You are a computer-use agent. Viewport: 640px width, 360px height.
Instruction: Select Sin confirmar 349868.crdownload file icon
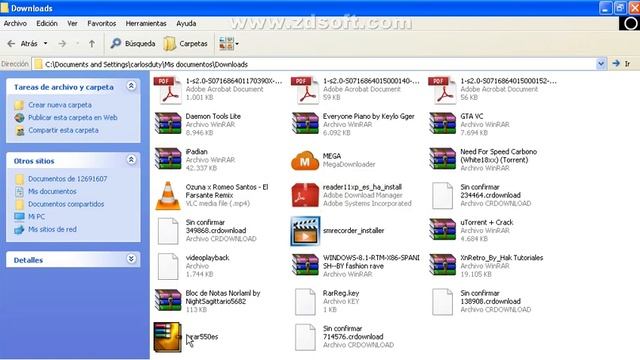(168, 231)
